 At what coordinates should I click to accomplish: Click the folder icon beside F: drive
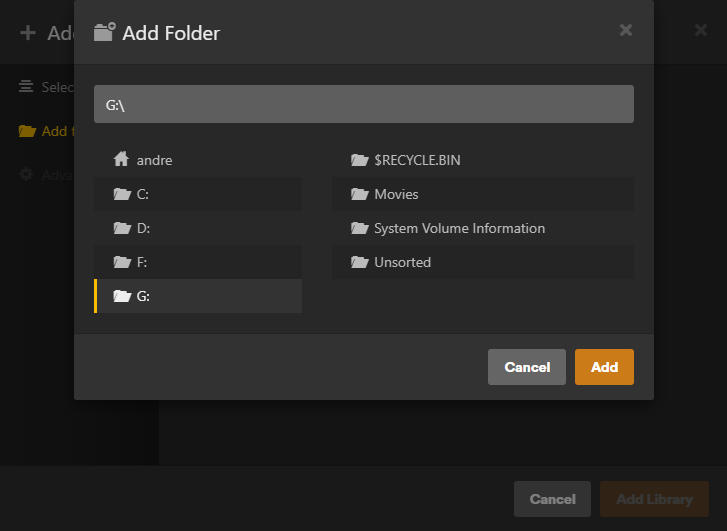[122, 262]
